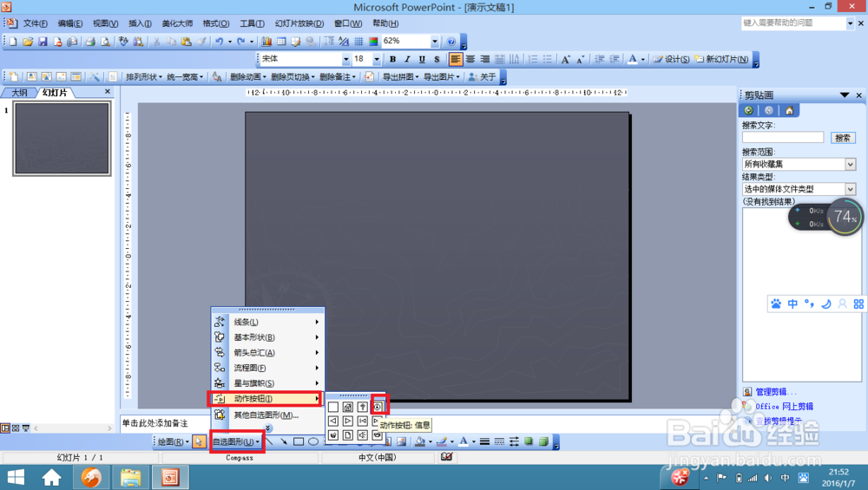Expand the 导出图片 dropdown

point(442,77)
